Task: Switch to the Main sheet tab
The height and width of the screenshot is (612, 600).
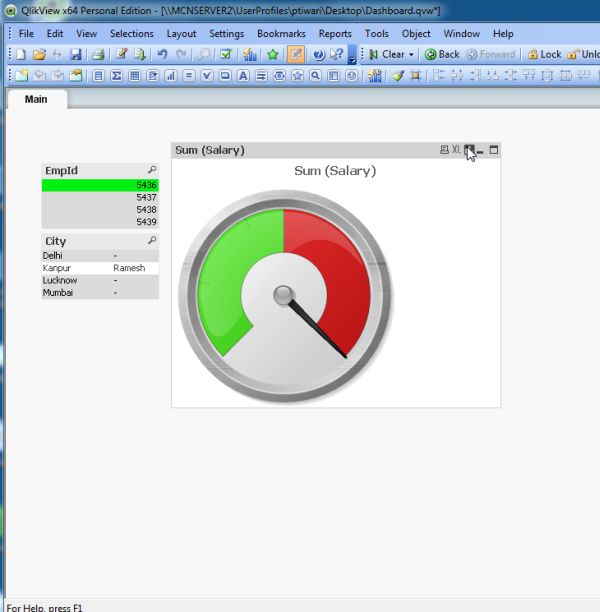Action: [36, 99]
